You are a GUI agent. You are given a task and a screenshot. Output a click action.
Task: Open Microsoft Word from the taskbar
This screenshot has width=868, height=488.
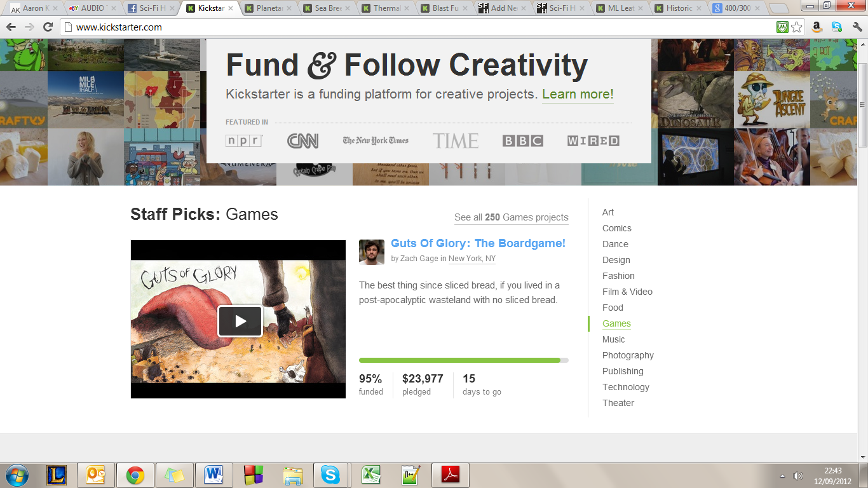coord(213,475)
